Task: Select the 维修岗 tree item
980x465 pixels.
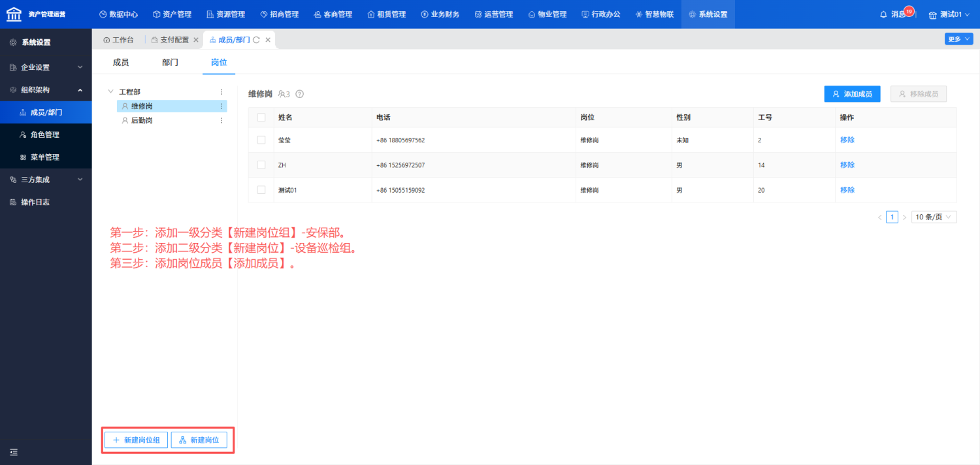Action: [172, 106]
